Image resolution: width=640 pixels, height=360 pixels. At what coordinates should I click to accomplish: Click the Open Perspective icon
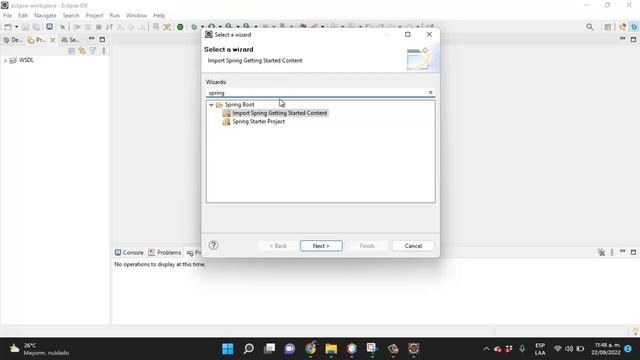tap(608, 27)
